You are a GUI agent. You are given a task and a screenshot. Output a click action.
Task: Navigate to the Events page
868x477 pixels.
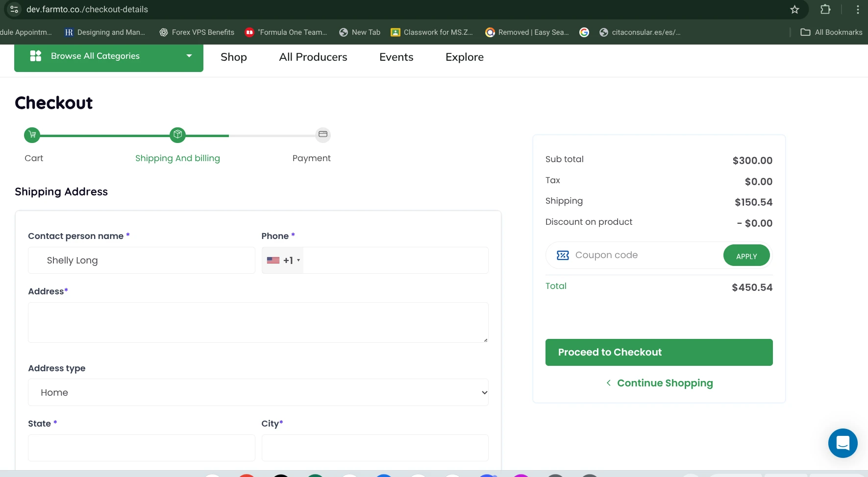pos(396,57)
